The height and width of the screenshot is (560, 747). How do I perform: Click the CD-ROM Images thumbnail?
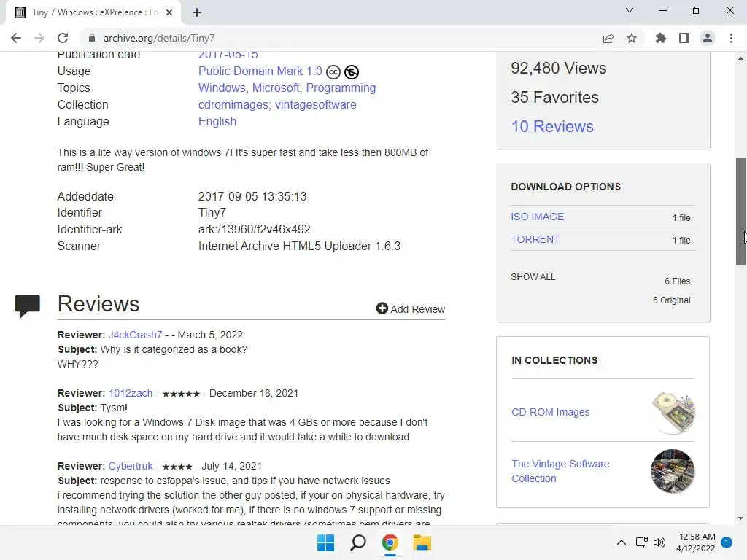[x=673, y=413]
